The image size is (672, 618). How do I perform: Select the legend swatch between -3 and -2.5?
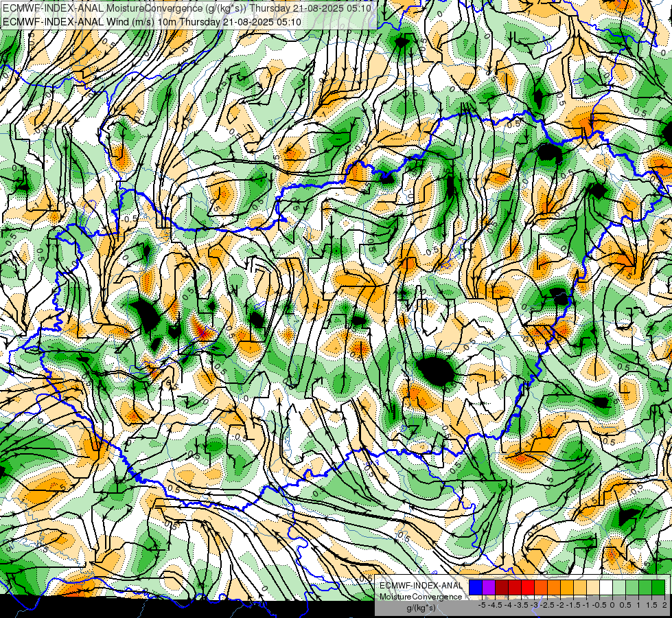541,587
